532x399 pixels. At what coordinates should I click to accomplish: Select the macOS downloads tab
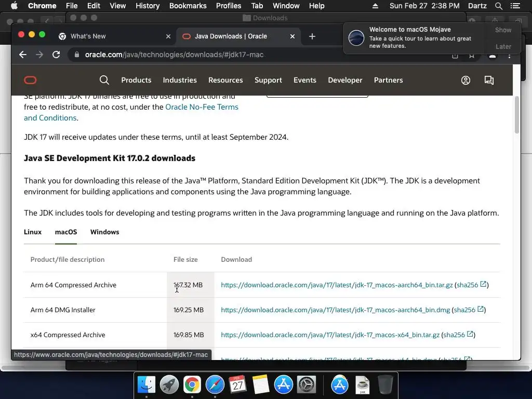[x=66, y=232]
